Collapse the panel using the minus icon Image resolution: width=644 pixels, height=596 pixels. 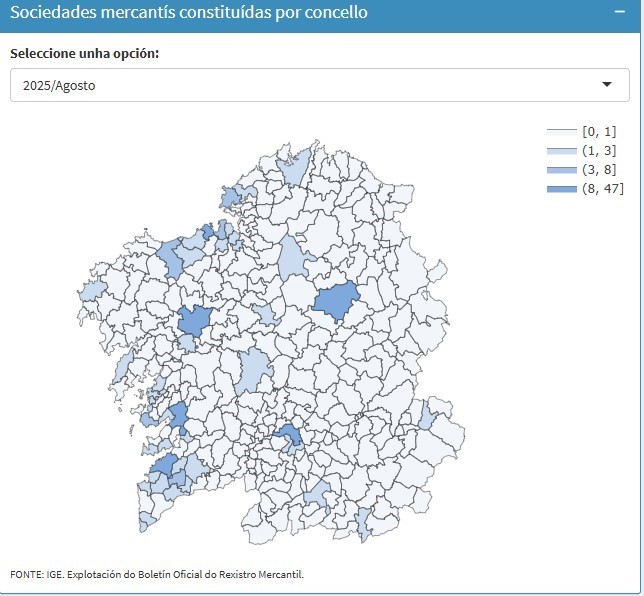tap(619, 12)
